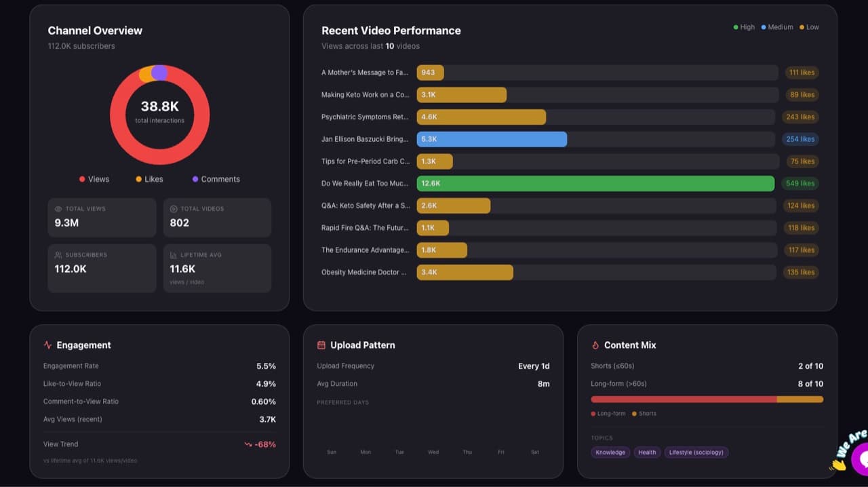Viewport: 868px width, 487px height.
Task: Click the Engagement pulse icon
Action: [47, 345]
